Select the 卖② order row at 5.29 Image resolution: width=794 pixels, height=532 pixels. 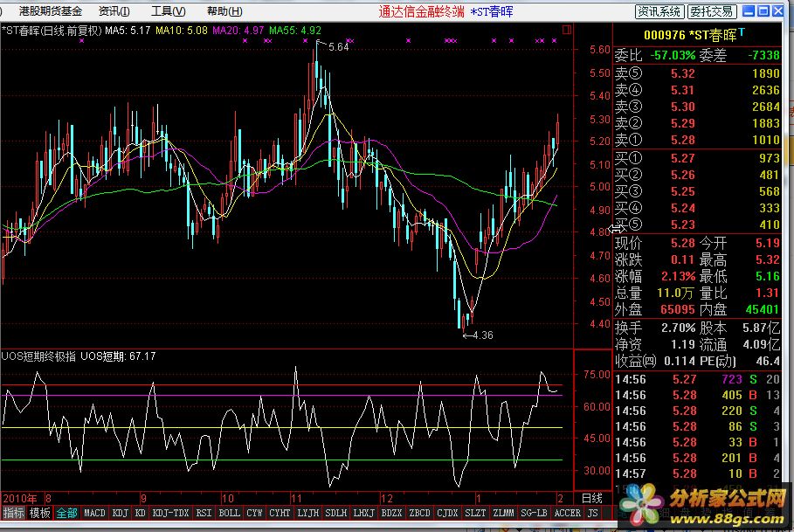pyautogui.click(x=697, y=123)
